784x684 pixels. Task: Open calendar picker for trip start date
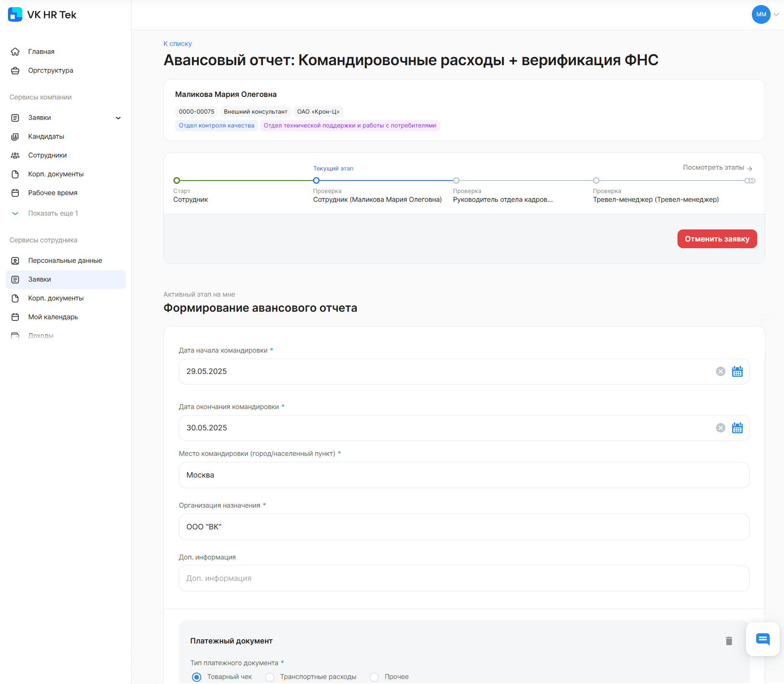pyautogui.click(x=737, y=371)
